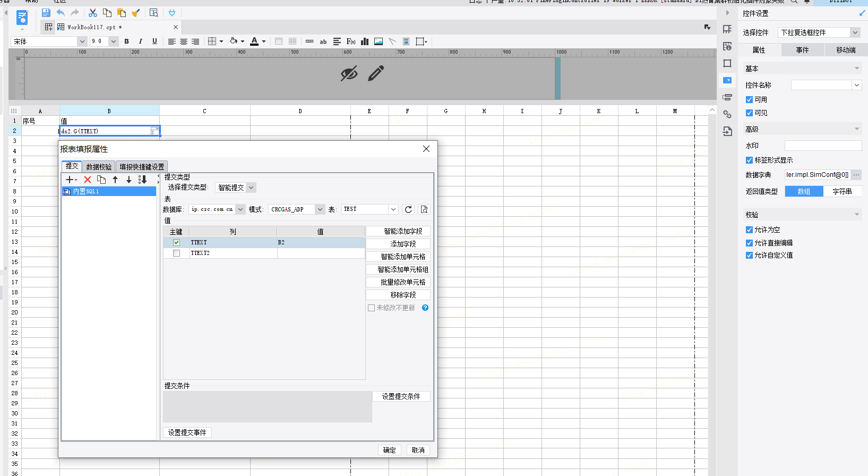
Task: Toggle the 允许为空 checkbox
Action: pyautogui.click(x=749, y=229)
